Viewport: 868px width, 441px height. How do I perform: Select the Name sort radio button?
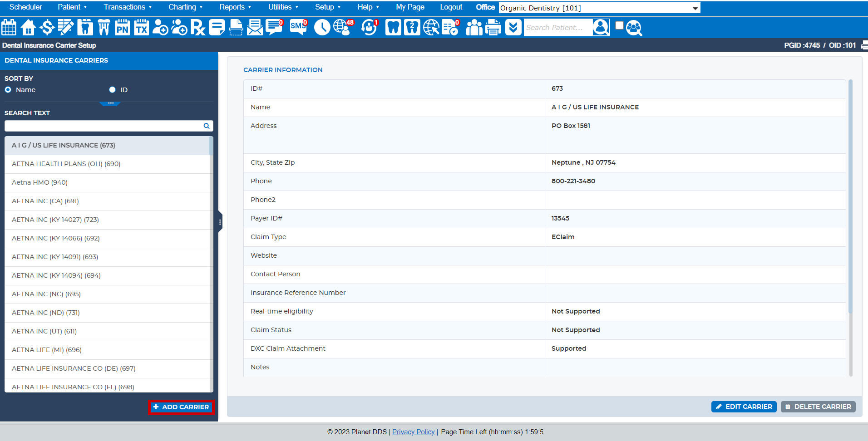point(8,90)
